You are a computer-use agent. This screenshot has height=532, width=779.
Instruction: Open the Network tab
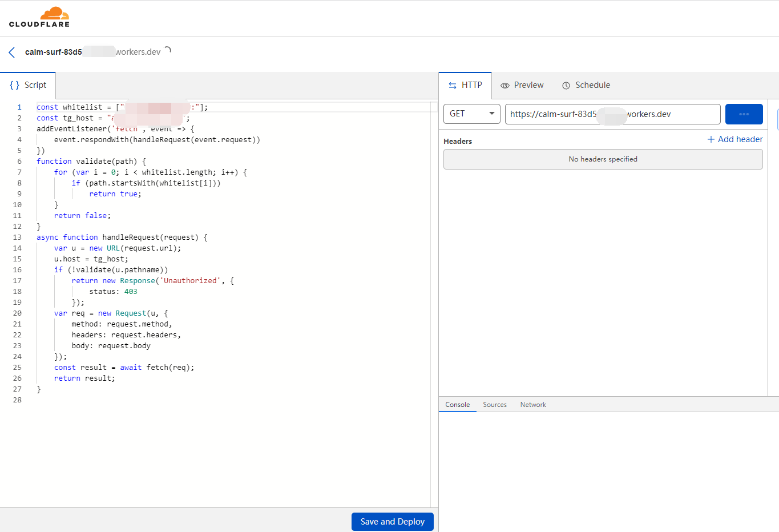pos(533,405)
